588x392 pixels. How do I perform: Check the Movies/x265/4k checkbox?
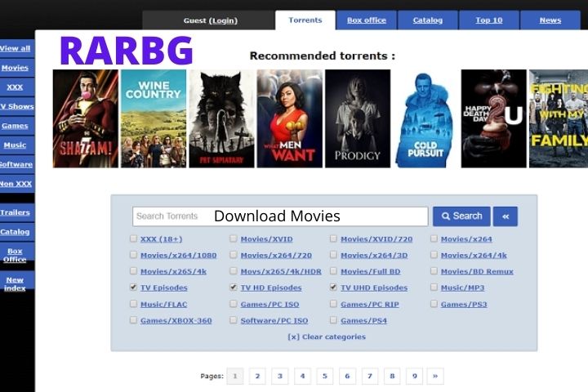tap(133, 271)
